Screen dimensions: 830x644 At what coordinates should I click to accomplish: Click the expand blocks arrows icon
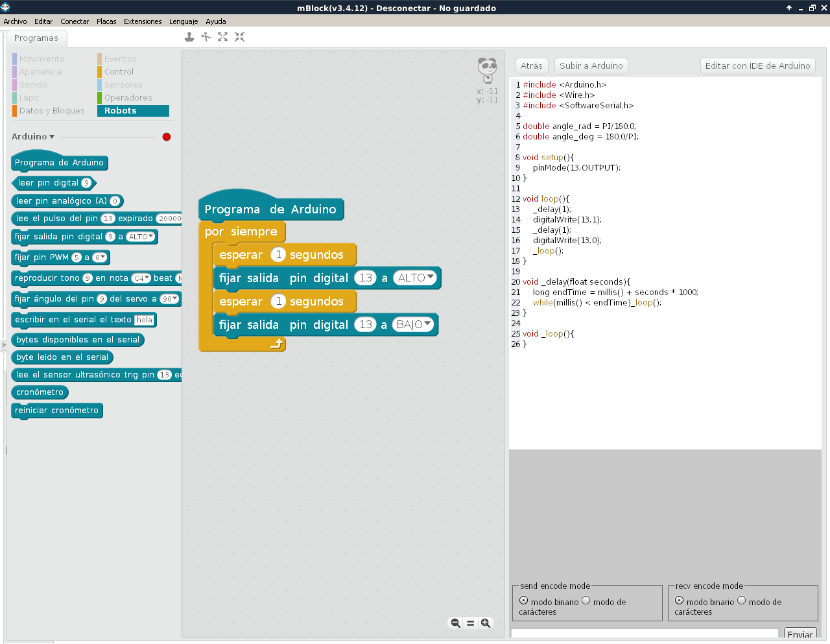tap(223, 37)
